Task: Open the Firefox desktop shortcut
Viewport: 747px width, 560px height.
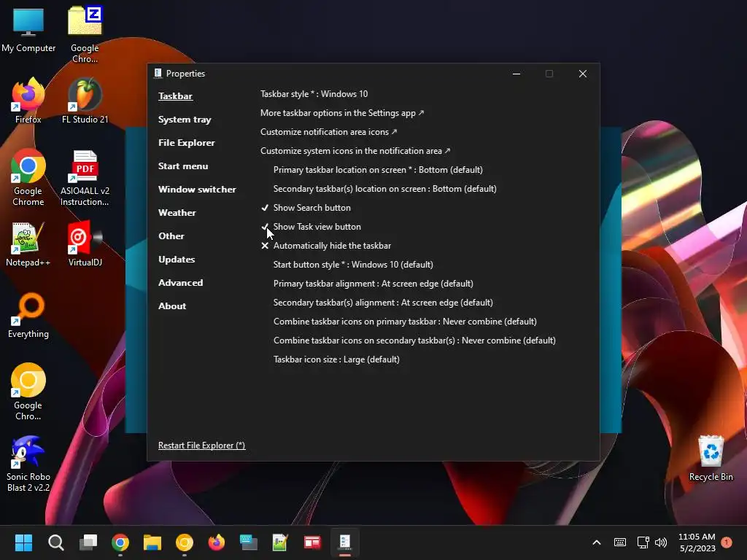Action: [x=28, y=101]
